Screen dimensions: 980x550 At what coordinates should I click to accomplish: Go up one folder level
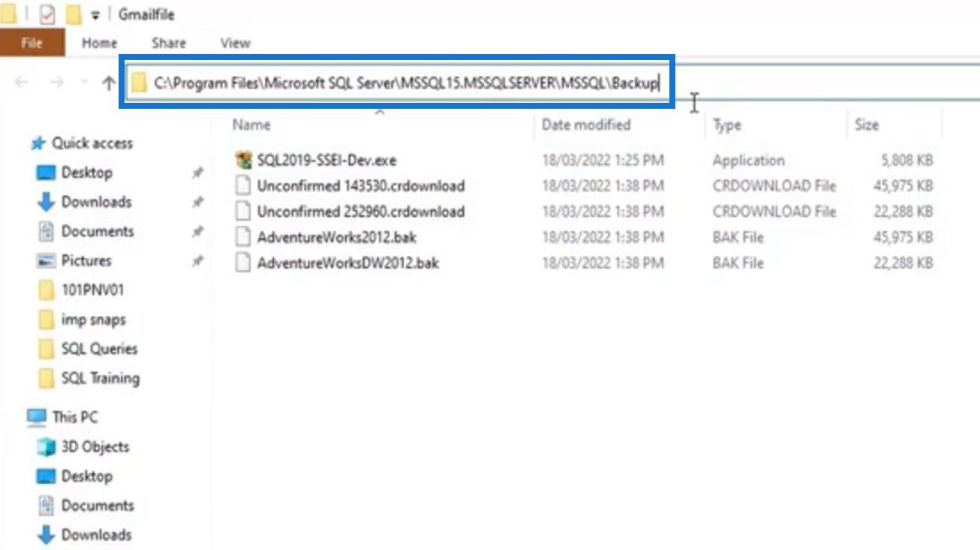point(108,83)
